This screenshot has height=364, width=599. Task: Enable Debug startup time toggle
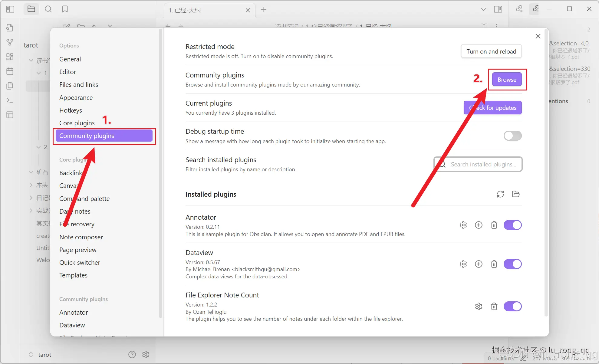[x=512, y=136]
